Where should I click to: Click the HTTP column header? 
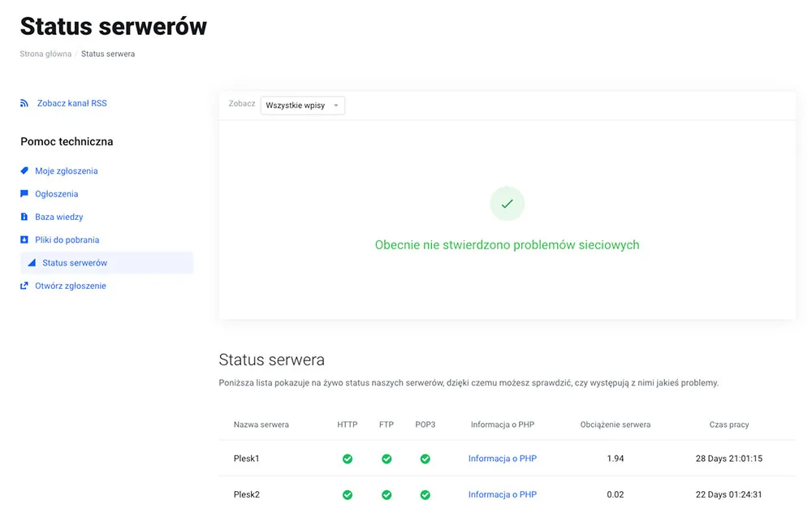tap(348, 425)
